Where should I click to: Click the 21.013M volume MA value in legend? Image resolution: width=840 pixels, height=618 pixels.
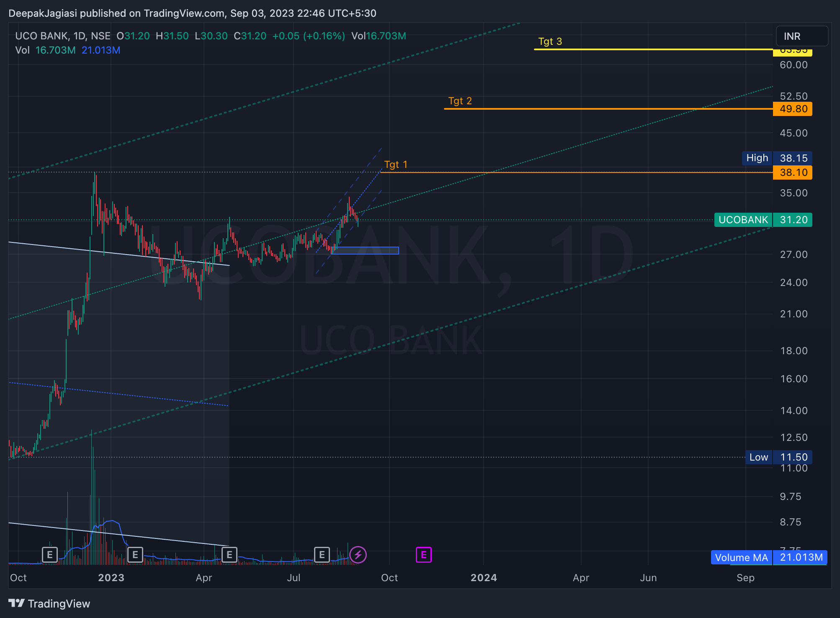click(101, 50)
